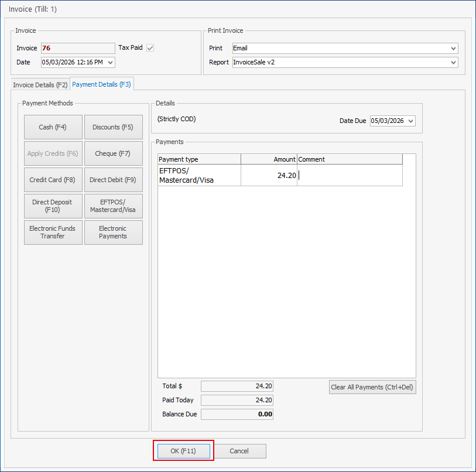The height and width of the screenshot is (472, 476).
Task: Click the EFTPOS/Mastercard/Visa payment button
Action: point(113,206)
